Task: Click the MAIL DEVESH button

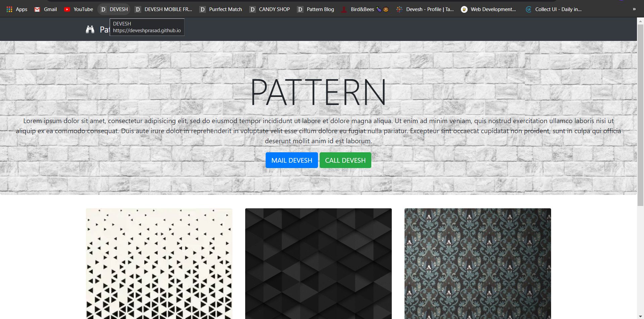Action: click(292, 160)
